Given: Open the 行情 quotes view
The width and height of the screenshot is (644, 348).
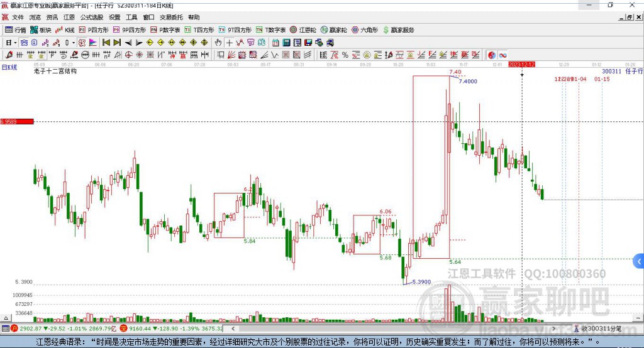Looking at the screenshot, I should click(x=16, y=30).
